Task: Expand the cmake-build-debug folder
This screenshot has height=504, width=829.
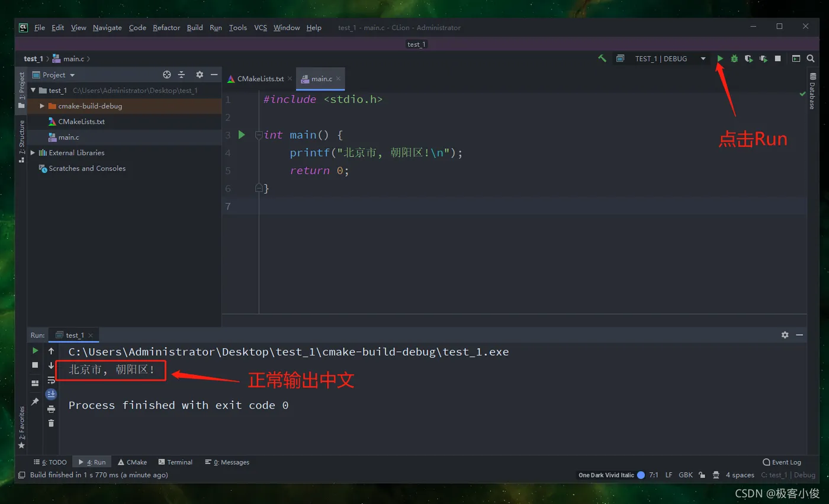Action: [42, 106]
